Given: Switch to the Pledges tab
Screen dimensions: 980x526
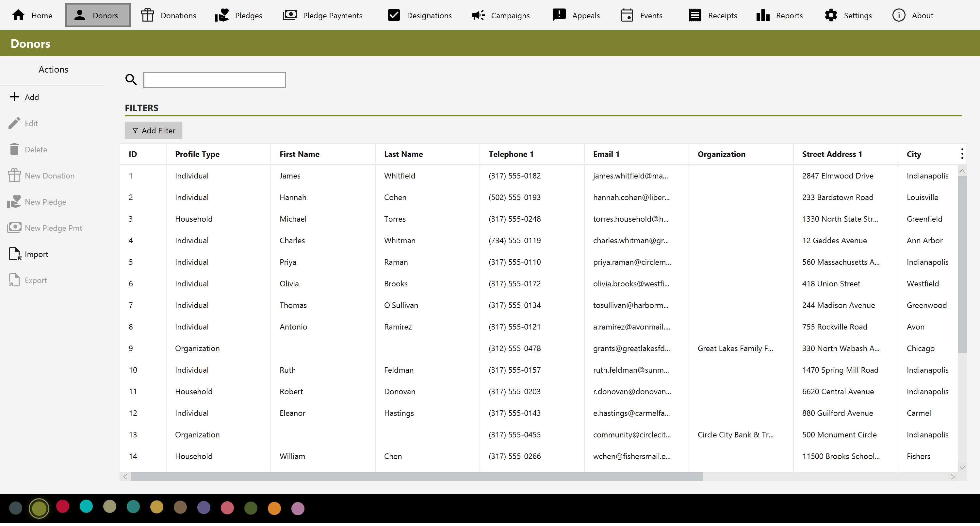Looking at the screenshot, I should pos(238,15).
